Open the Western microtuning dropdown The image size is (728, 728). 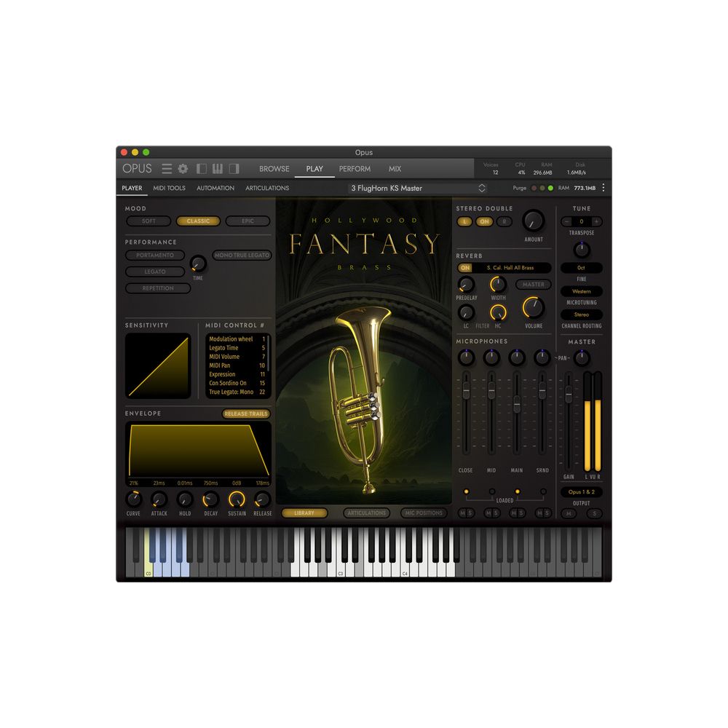581,291
